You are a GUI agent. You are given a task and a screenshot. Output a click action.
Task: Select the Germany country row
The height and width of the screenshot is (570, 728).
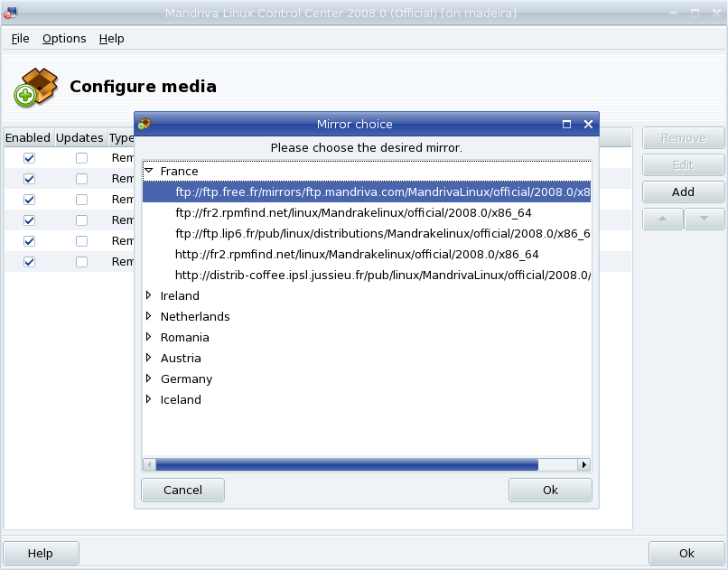tap(367, 379)
